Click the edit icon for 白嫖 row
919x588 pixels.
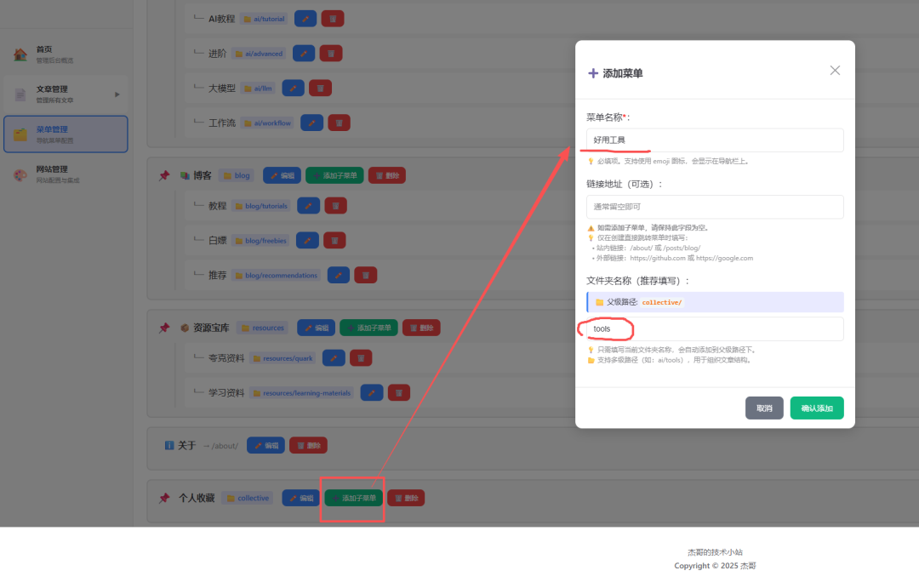point(307,241)
